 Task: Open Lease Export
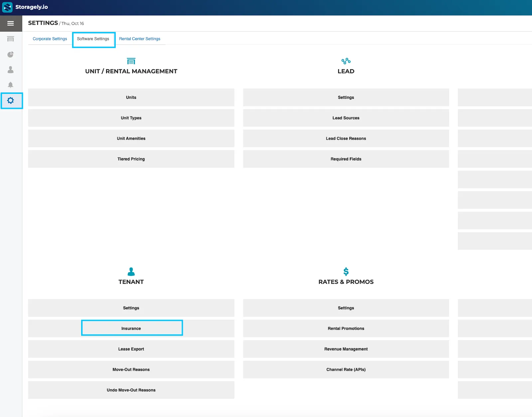(131, 349)
